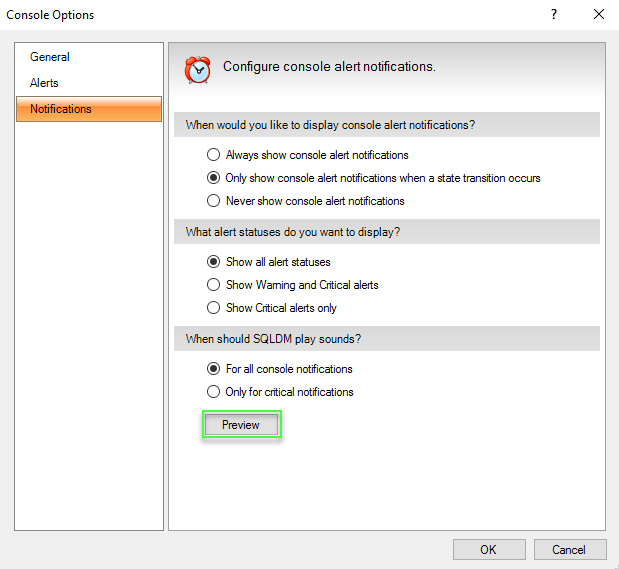Confirm with the OK button
The width and height of the screenshot is (619, 569).
pyautogui.click(x=488, y=549)
